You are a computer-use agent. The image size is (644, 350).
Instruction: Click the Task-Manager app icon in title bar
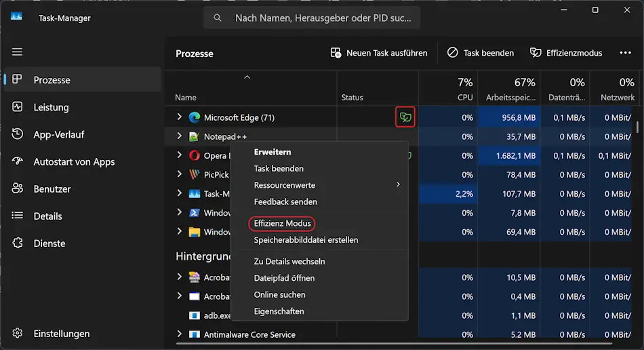(x=16, y=16)
